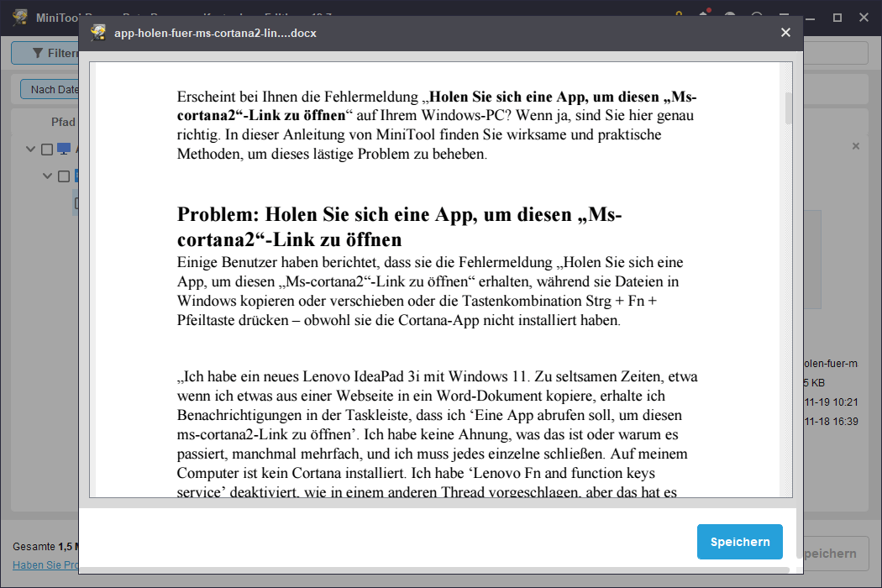Switch to the Nach Datei tab

[50, 90]
